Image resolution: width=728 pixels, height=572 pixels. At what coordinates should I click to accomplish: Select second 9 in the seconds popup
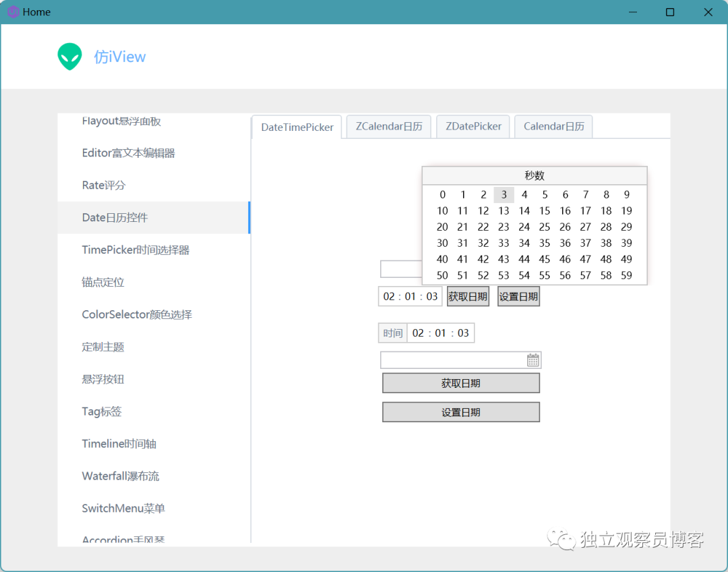point(626,195)
